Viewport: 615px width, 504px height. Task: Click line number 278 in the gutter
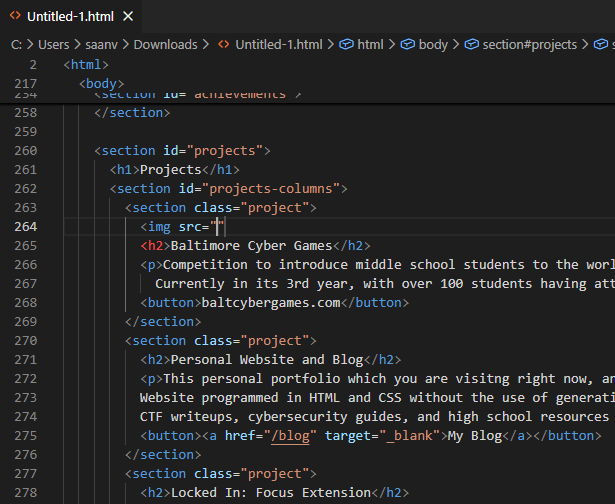tap(25, 493)
